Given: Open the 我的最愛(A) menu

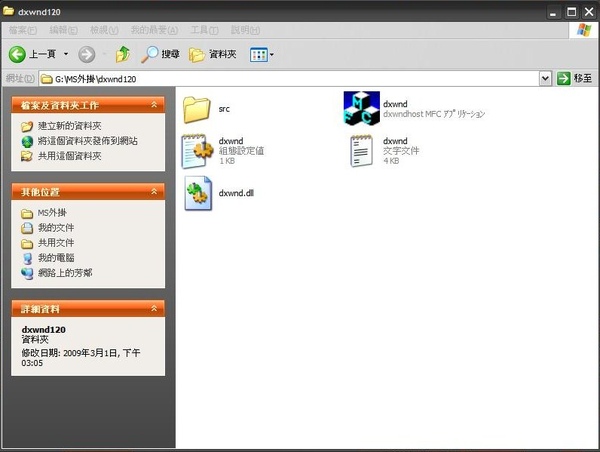Looking at the screenshot, I should pos(154,30).
